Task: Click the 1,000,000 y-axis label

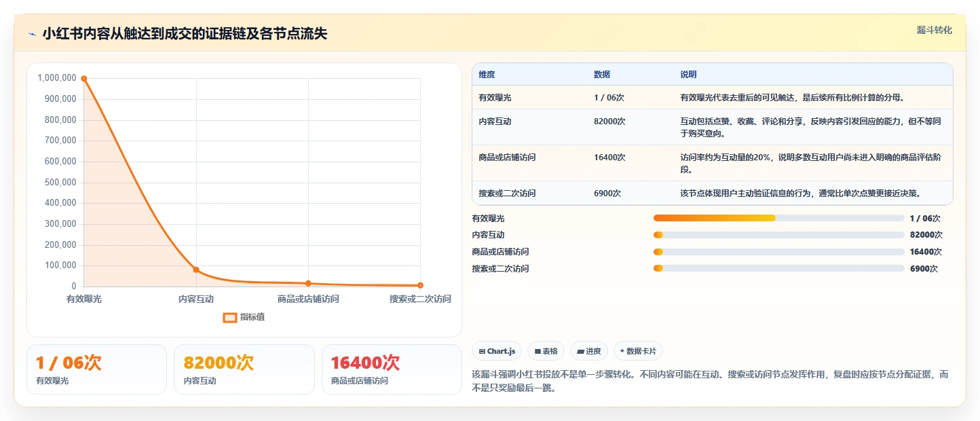Action: coord(57,78)
